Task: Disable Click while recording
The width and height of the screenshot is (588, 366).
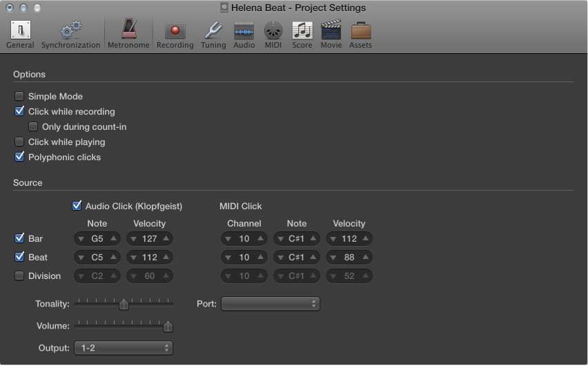Action: [19, 111]
